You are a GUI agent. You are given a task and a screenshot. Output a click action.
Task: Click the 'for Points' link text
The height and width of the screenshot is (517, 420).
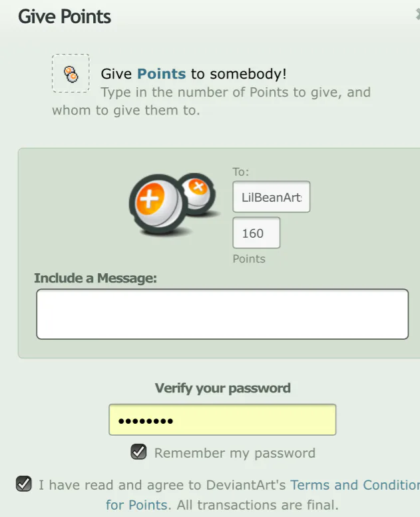136,505
